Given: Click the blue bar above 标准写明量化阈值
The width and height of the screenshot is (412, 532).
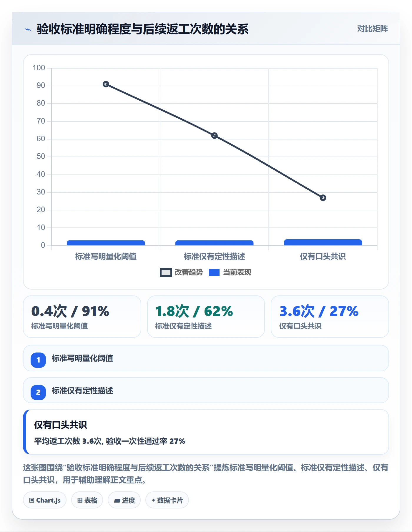Looking at the screenshot, I should coord(106,243).
